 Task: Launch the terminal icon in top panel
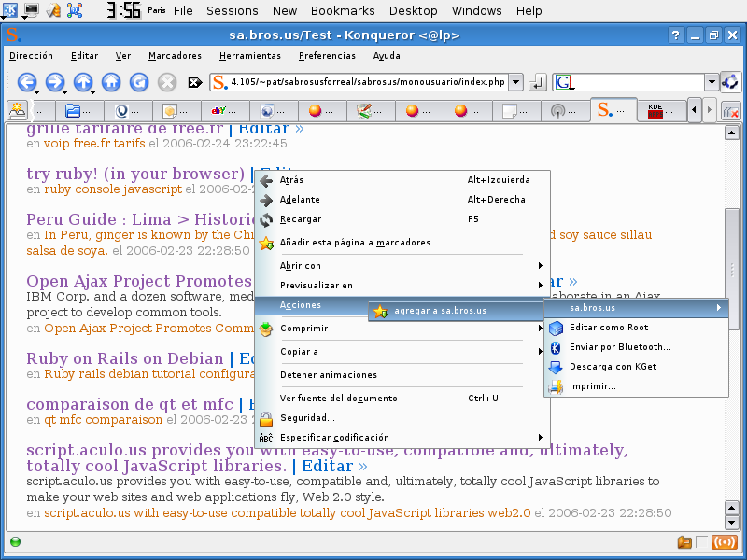click(x=32, y=10)
